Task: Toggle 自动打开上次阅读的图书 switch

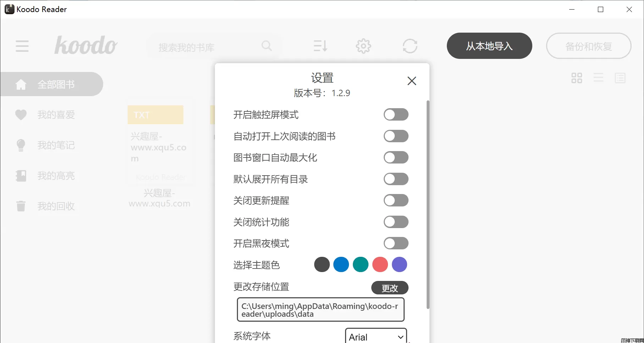Action: tap(396, 136)
